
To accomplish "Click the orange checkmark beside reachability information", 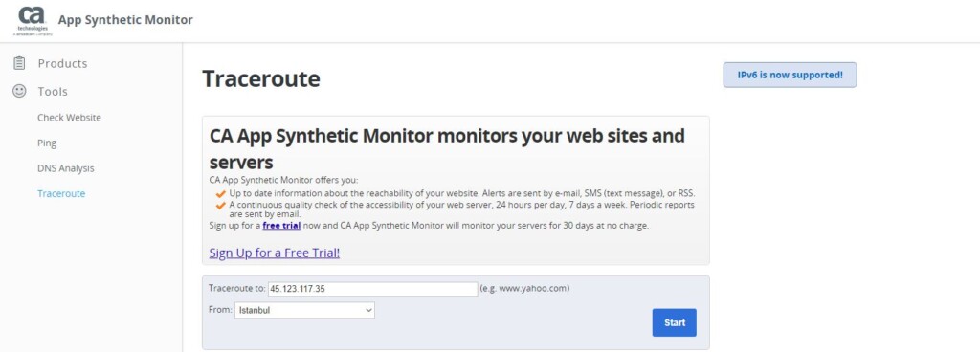I will tap(221, 193).
